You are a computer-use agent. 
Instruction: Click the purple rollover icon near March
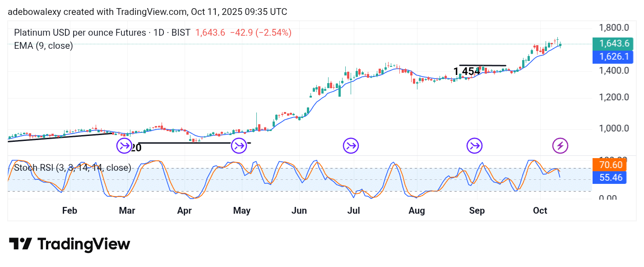tap(124, 146)
